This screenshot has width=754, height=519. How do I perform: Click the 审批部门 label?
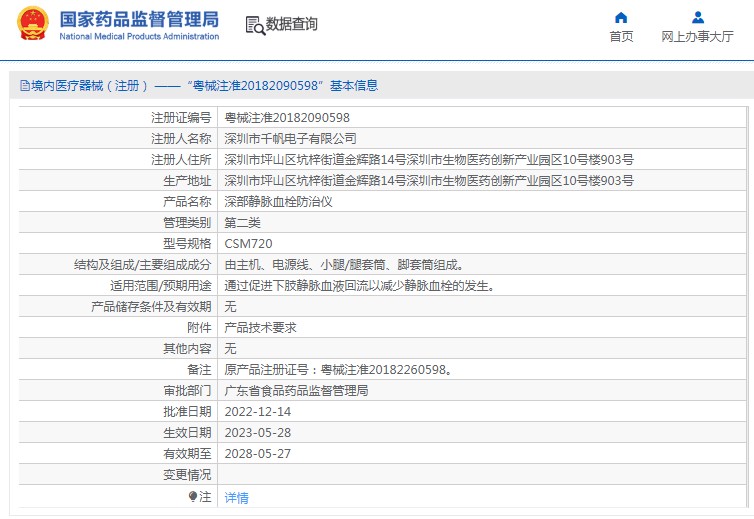(x=188, y=391)
